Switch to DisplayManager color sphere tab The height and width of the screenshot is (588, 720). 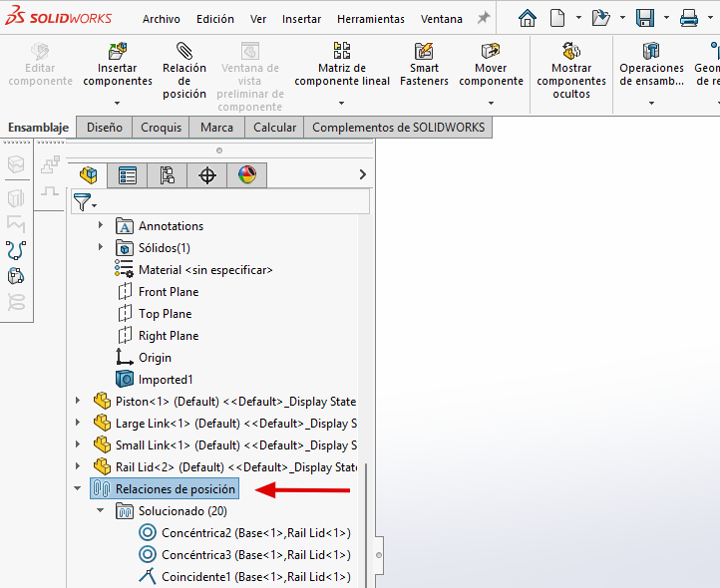246,175
